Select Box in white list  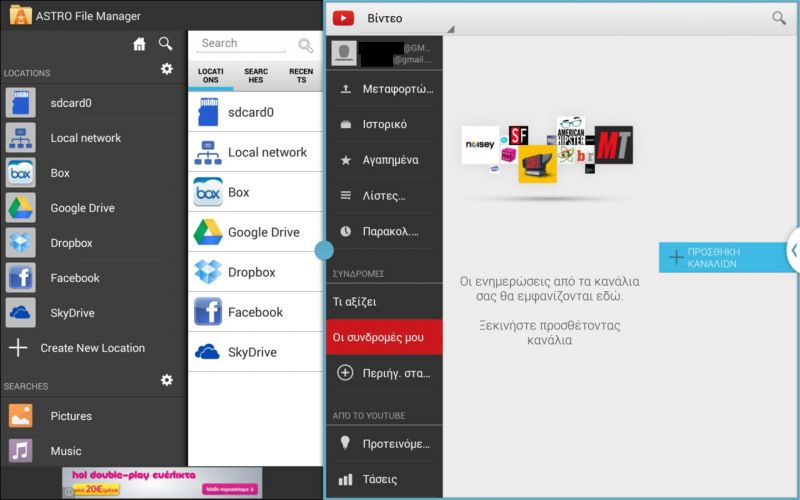[x=256, y=192]
